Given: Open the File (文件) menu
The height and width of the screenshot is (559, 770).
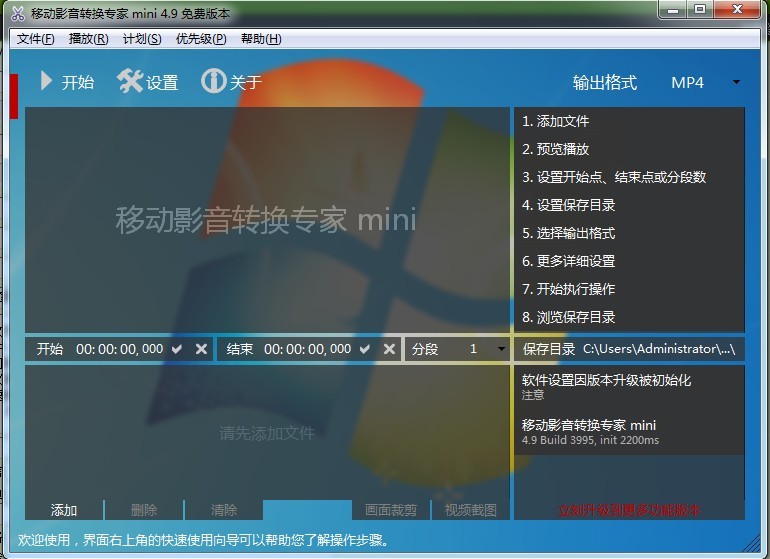Looking at the screenshot, I should click(x=36, y=39).
